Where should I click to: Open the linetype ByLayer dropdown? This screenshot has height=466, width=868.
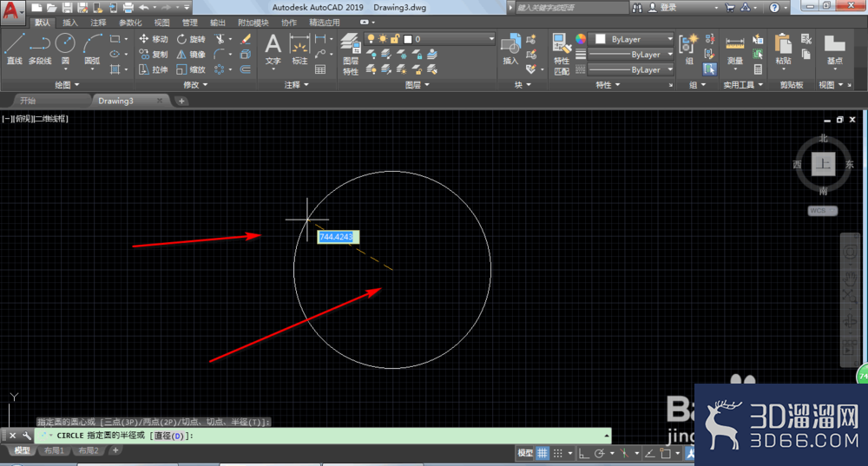click(630, 69)
